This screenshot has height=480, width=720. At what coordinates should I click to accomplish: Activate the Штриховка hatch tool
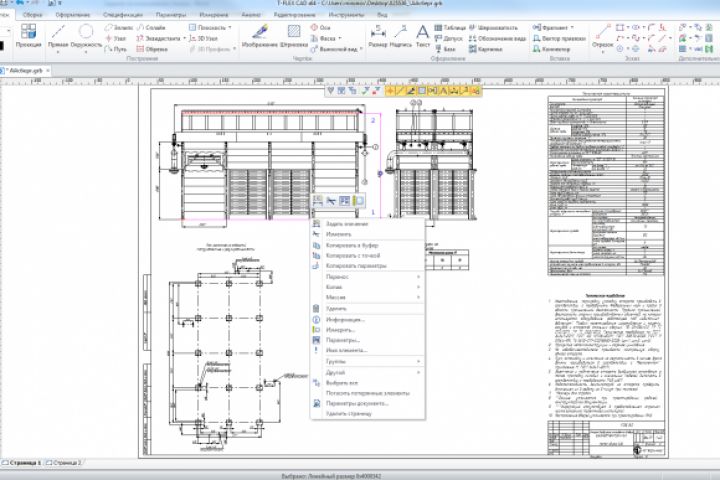click(294, 37)
